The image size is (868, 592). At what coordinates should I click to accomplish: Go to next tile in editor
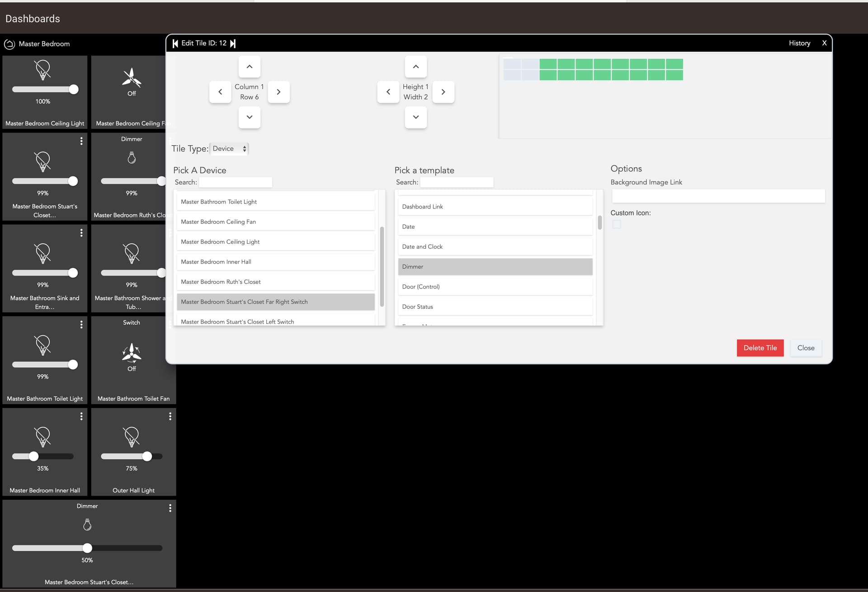pos(233,43)
